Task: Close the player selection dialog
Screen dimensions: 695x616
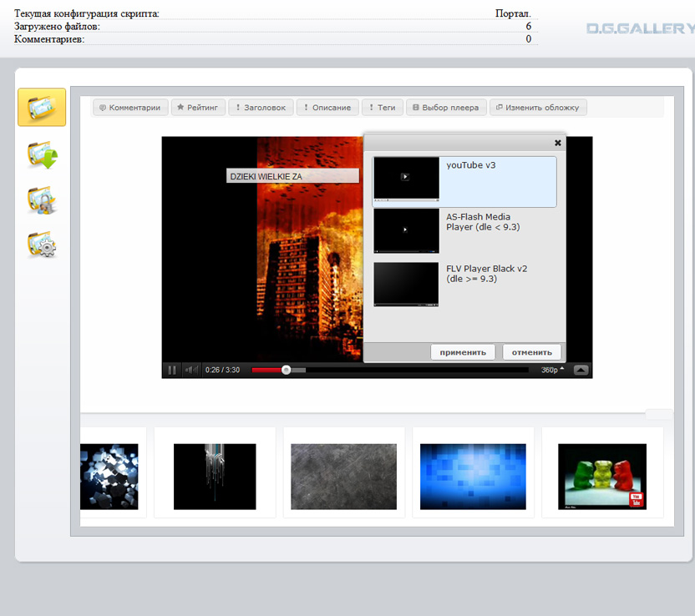Action: coord(558,143)
